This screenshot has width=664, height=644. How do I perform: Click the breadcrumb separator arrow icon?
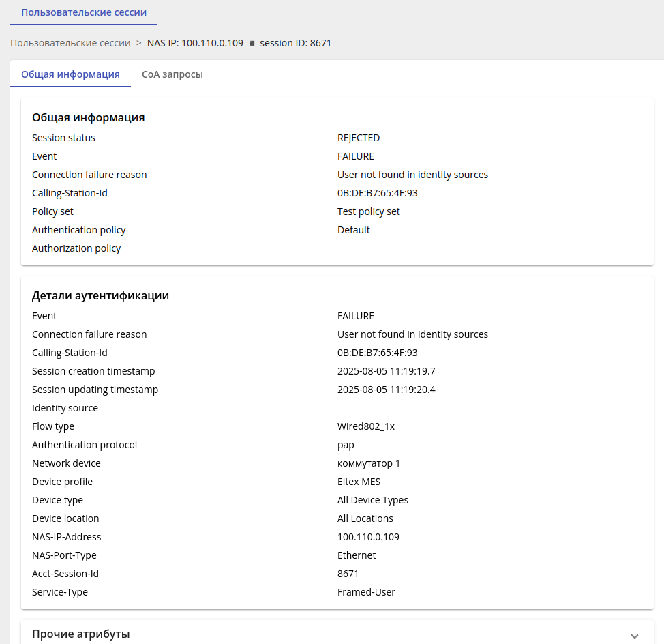coord(139,43)
